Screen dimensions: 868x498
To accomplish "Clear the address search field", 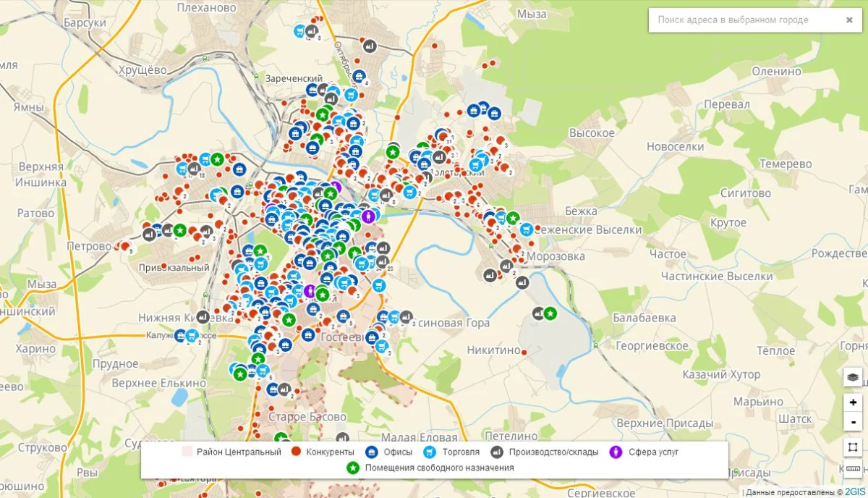I will [849, 20].
